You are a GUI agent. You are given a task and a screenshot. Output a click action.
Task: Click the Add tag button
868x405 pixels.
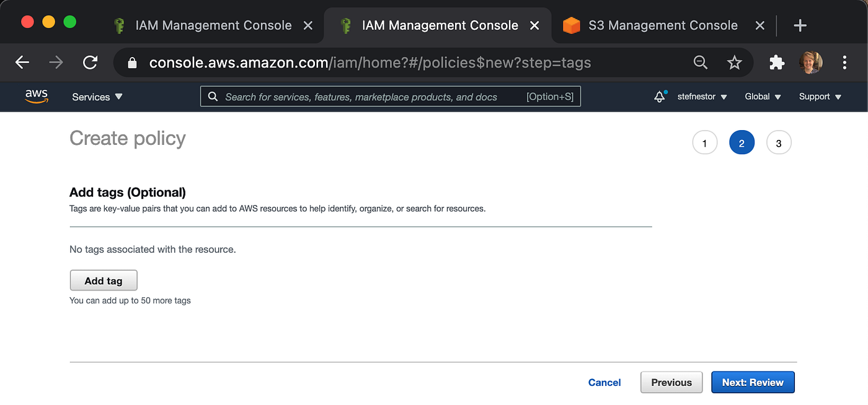104,281
